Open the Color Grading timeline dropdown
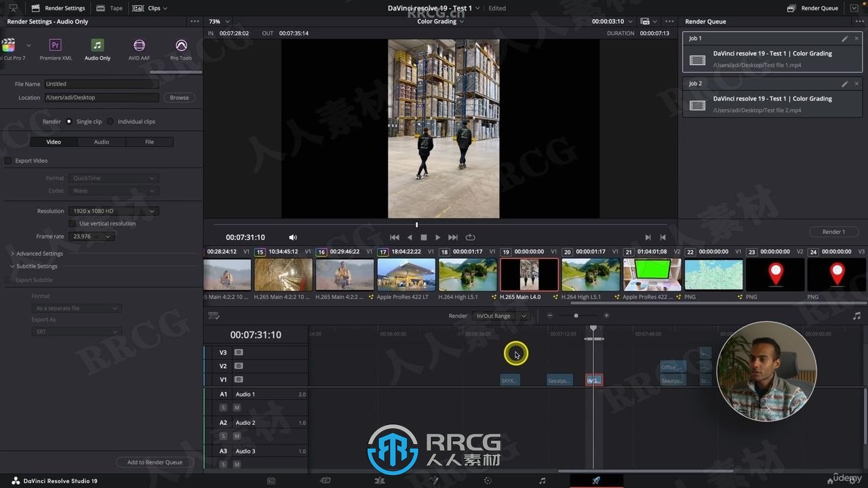868x488 pixels. 440,22
